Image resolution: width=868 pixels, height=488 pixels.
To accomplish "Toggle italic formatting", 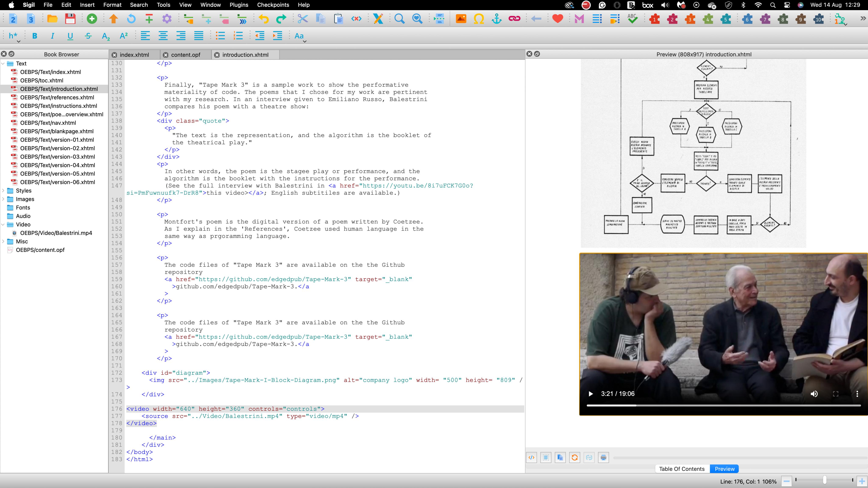I will (x=52, y=36).
